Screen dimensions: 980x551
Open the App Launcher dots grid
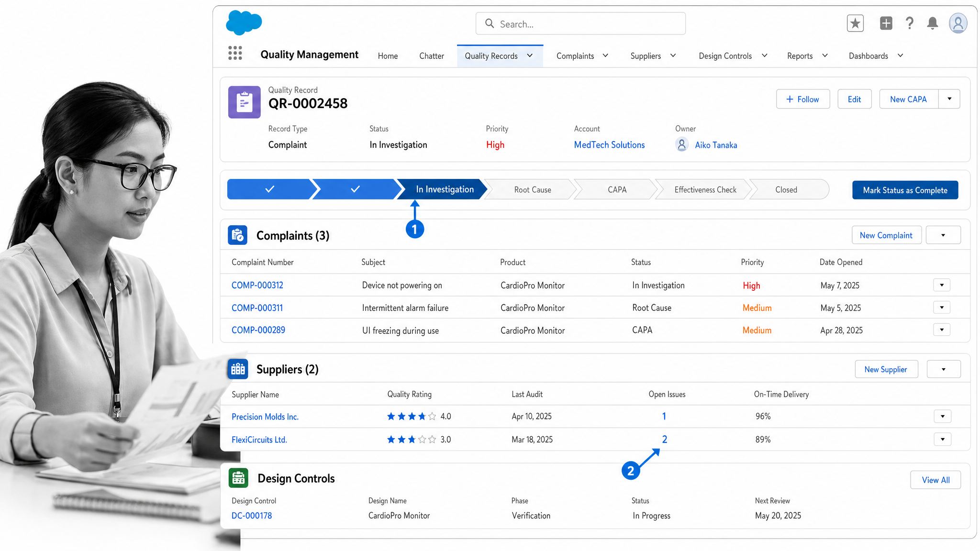pyautogui.click(x=235, y=53)
